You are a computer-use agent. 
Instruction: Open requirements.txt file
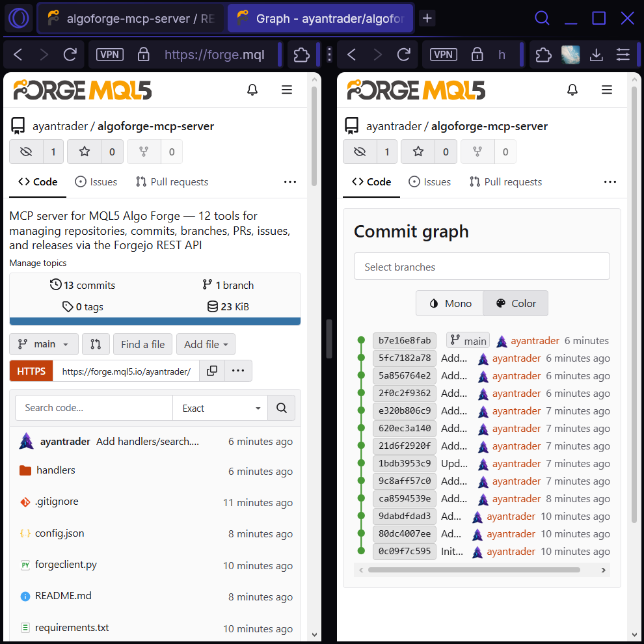(x=72, y=628)
